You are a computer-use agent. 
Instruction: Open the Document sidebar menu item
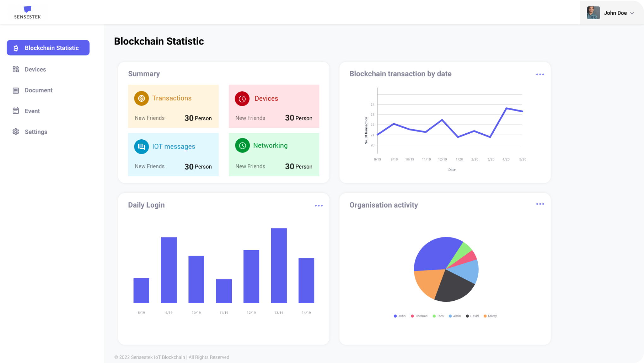39,90
